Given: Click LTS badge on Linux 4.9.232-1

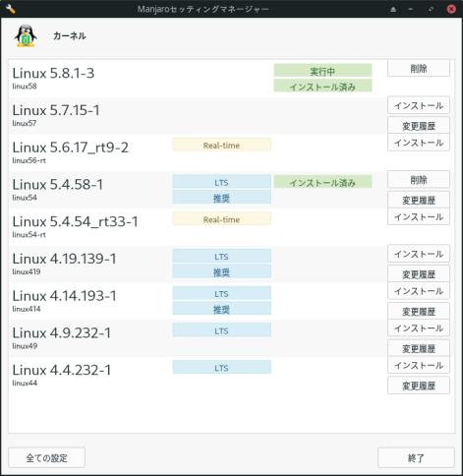Looking at the screenshot, I should click(222, 330).
